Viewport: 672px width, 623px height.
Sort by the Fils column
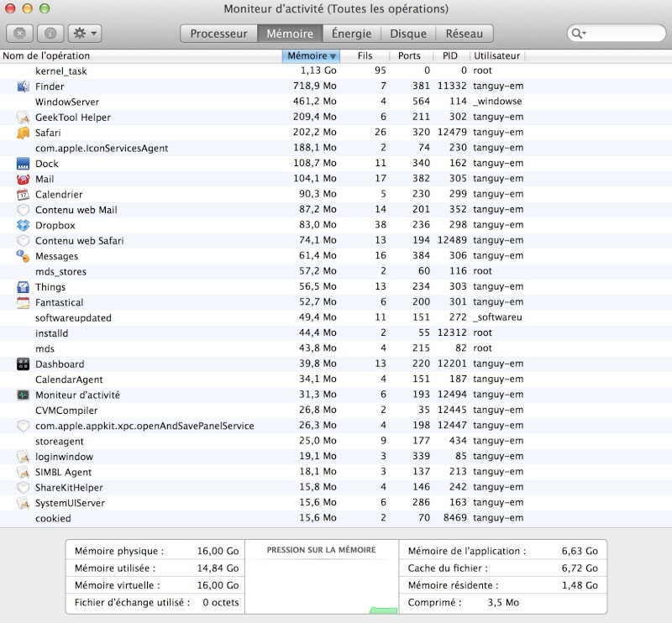(x=365, y=55)
